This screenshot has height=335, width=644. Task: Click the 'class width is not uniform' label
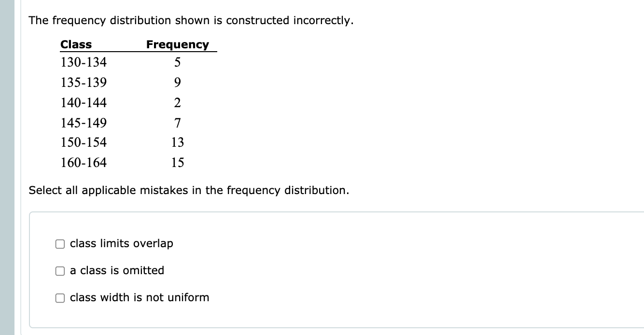click(139, 298)
